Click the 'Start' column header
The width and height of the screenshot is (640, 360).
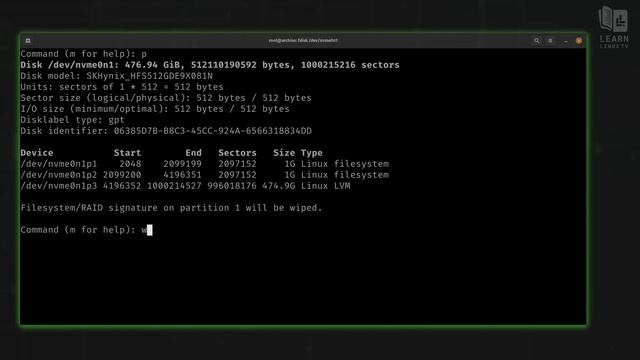point(127,153)
